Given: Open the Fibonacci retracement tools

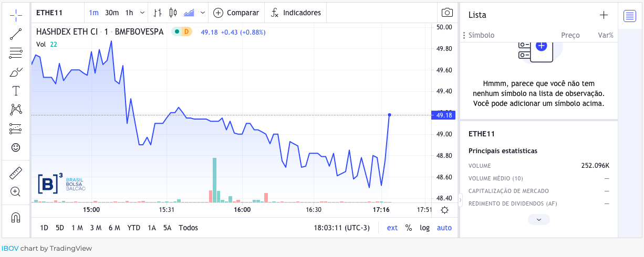Looking at the screenshot, I should click(16, 53).
